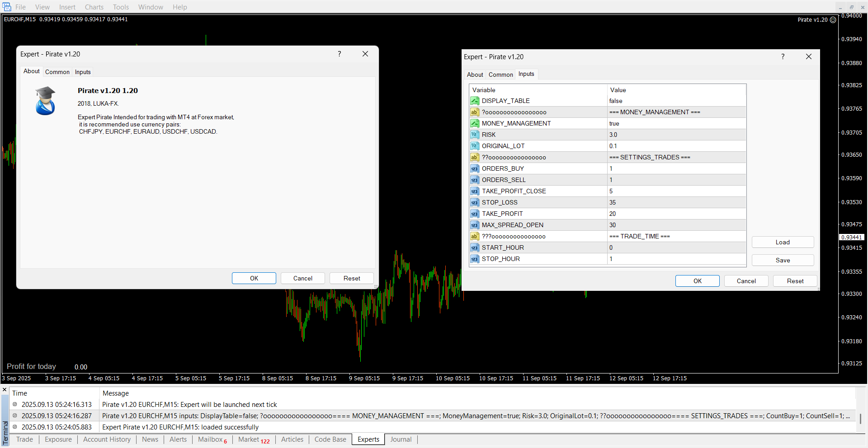Click the DISPLAY_TABLE boolean variable icon
Viewport: 868px width, 448px height.
[x=474, y=101]
